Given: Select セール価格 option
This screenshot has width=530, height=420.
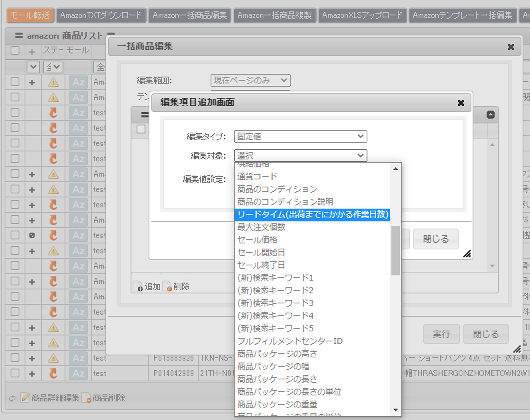Looking at the screenshot, I should [312, 240].
